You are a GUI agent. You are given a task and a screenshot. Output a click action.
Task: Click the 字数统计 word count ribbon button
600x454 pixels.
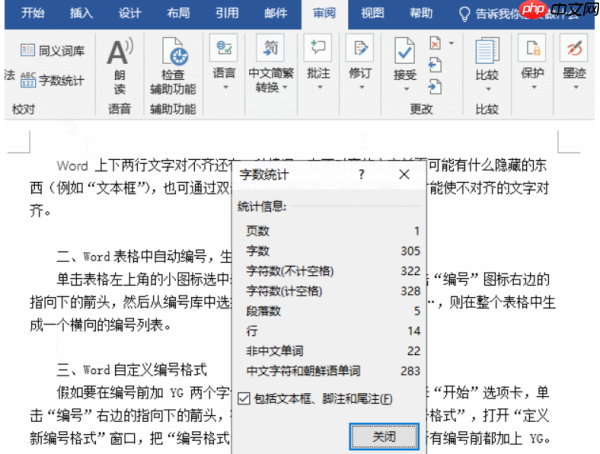pos(52,80)
